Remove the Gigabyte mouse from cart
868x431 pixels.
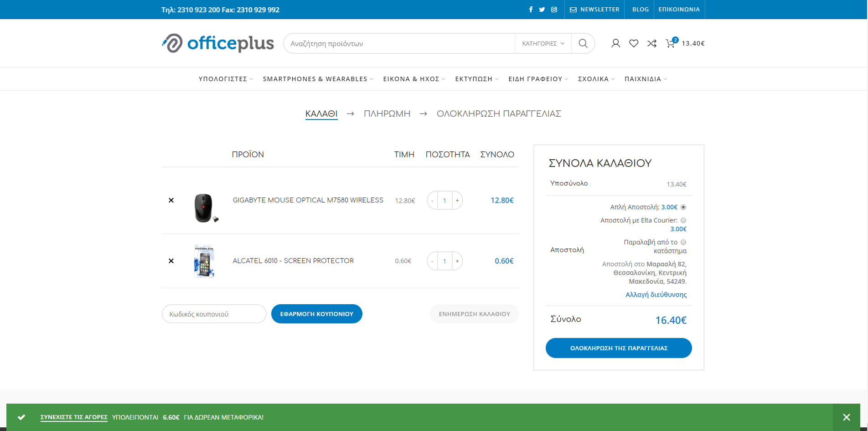pos(171,200)
